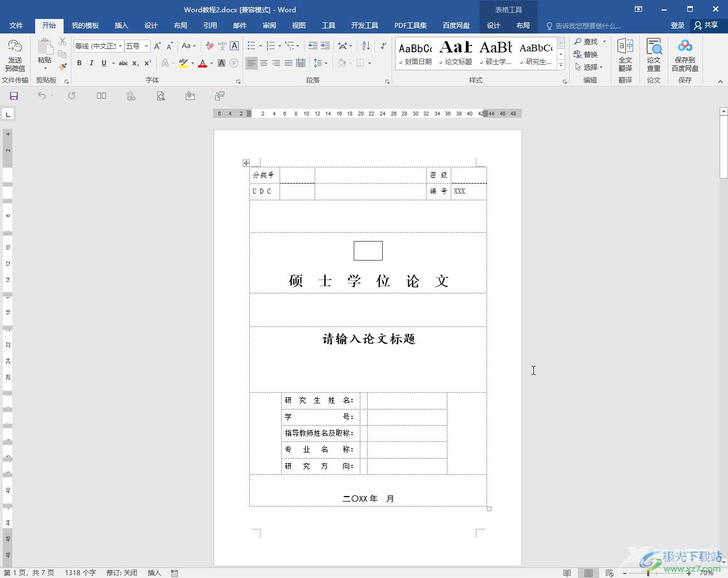Toggle strikethrough formatting
This screenshot has height=578, width=728.
click(x=123, y=63)
